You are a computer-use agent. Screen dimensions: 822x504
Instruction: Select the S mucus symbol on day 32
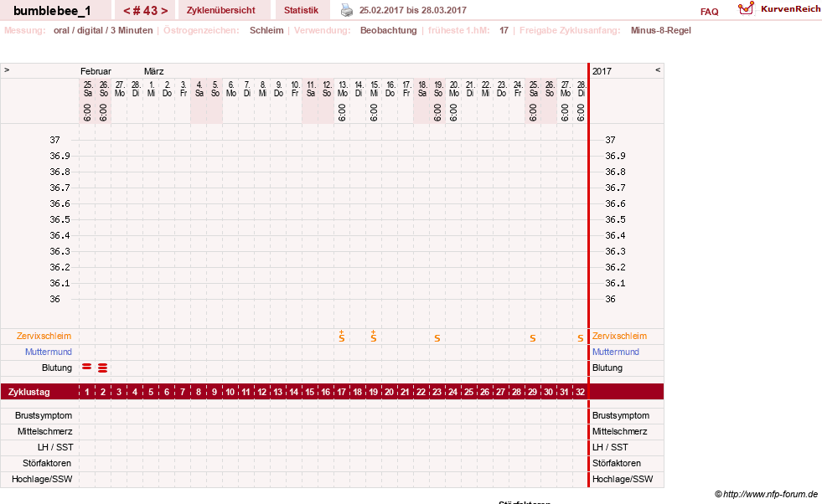click(x=581, y=338)
